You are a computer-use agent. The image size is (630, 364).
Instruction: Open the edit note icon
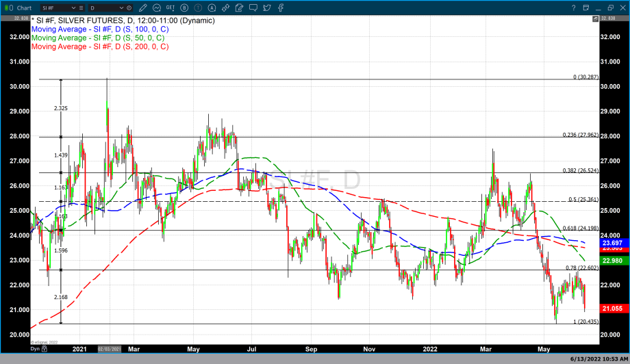click(x=239, y=8)
